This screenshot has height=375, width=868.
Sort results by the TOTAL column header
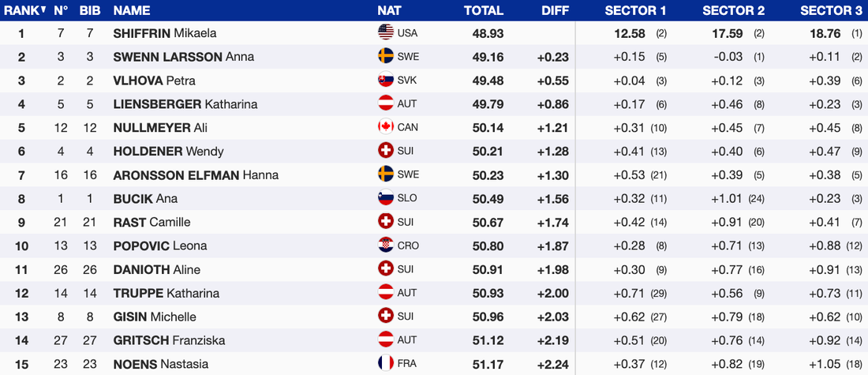(x=483, y=11)
